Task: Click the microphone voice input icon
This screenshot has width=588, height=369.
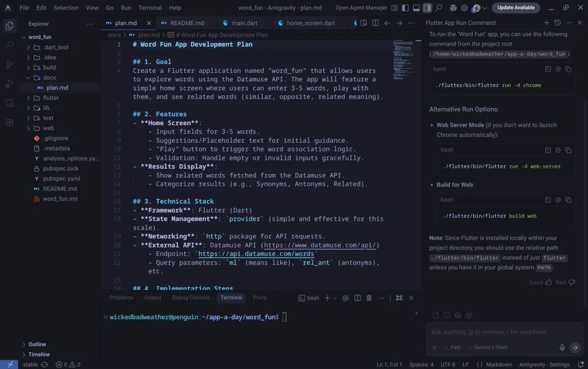Action: pos(562,348)
